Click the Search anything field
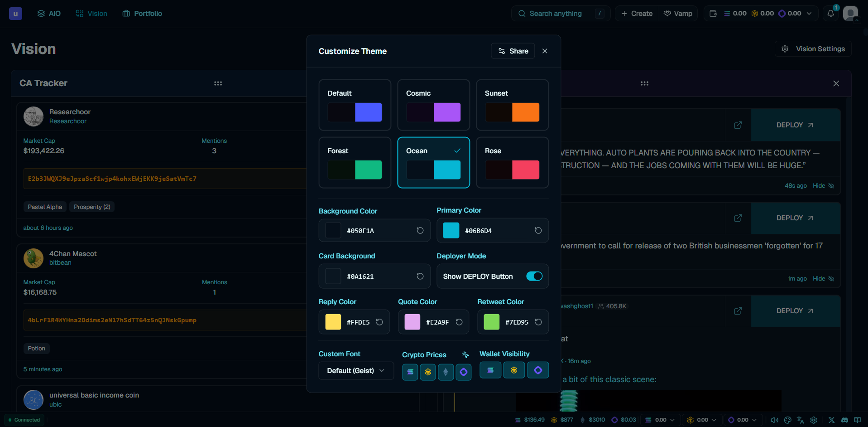Screen dimensions: 868x427 coord(556,14)
